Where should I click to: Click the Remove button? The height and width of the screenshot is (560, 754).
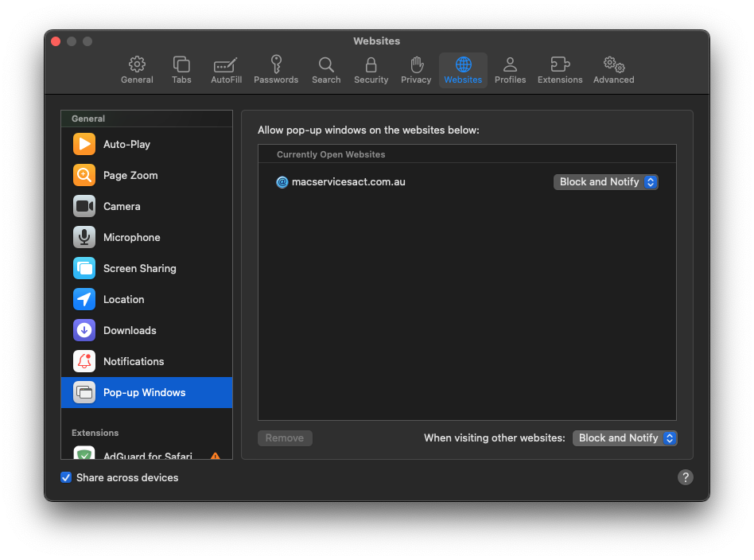point(285,438)
